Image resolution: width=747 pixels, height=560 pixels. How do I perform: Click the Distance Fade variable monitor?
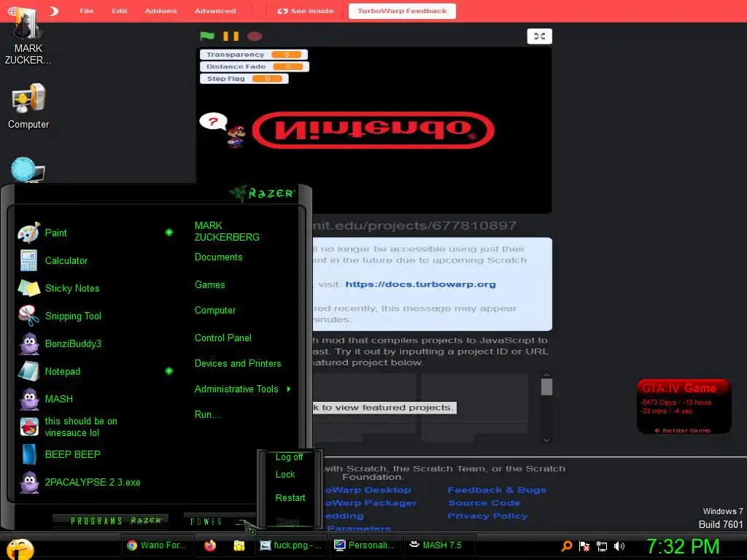tap(255, 66)
